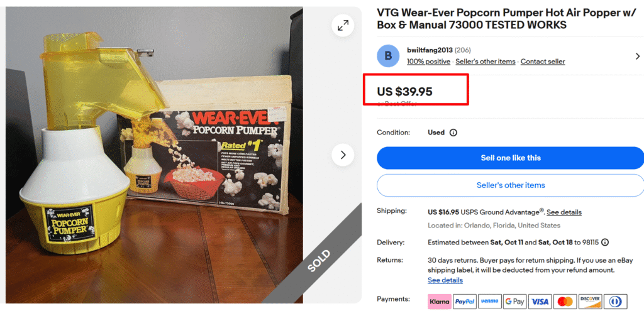Click the main Popcorn Pumper product photo
Screen dimensions: 644x311
[154, 155]
